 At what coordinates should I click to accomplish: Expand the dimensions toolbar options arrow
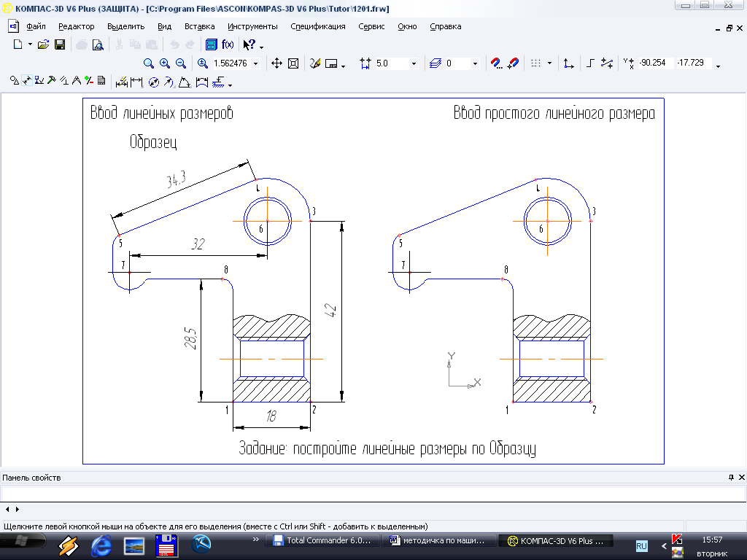coord(230,85)
